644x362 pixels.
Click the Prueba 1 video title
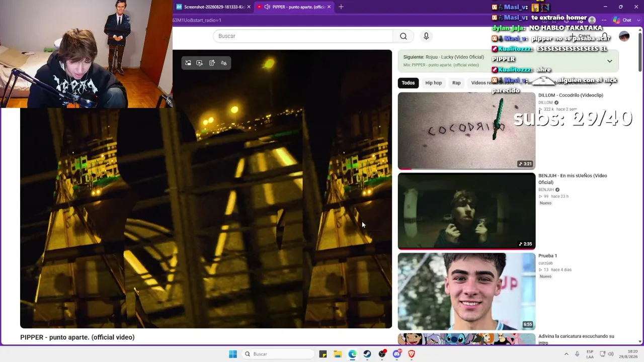coord(547,256)
